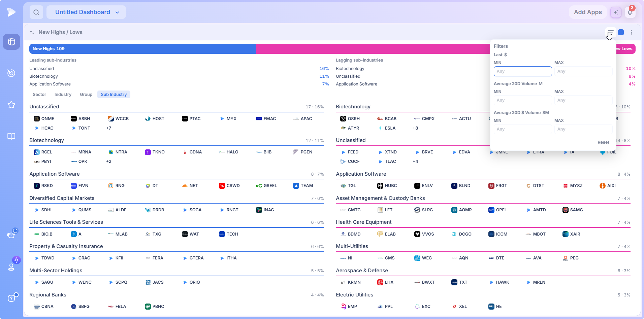
Task: Click the Electric Utilities heading
Action: point(354,295)
